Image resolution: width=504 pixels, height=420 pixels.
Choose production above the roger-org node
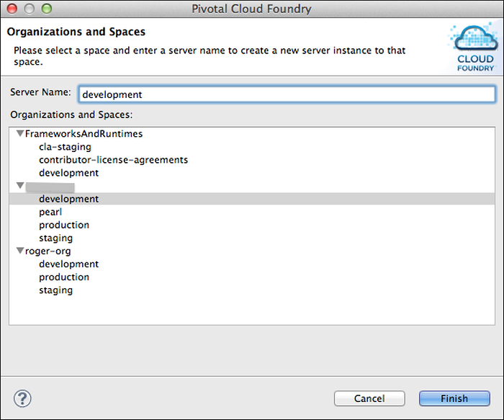[x=64, y=225]
